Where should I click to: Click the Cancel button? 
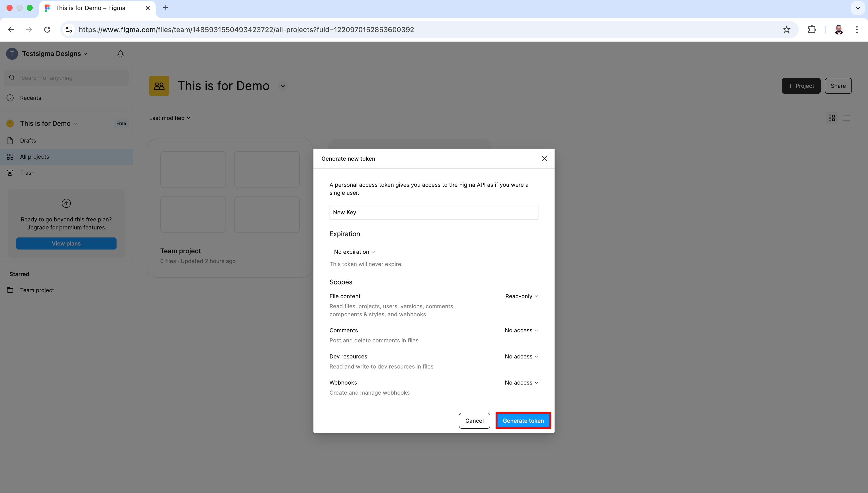(474, 420)
